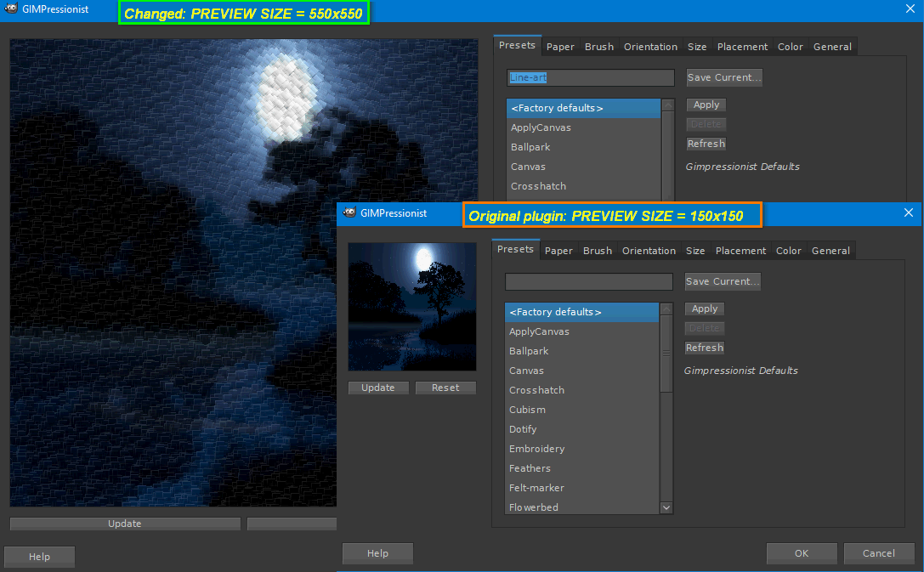This screenshot has height=572, width=924.
Task: Select Crosshatch in the back window list
Action: (583, 186)
